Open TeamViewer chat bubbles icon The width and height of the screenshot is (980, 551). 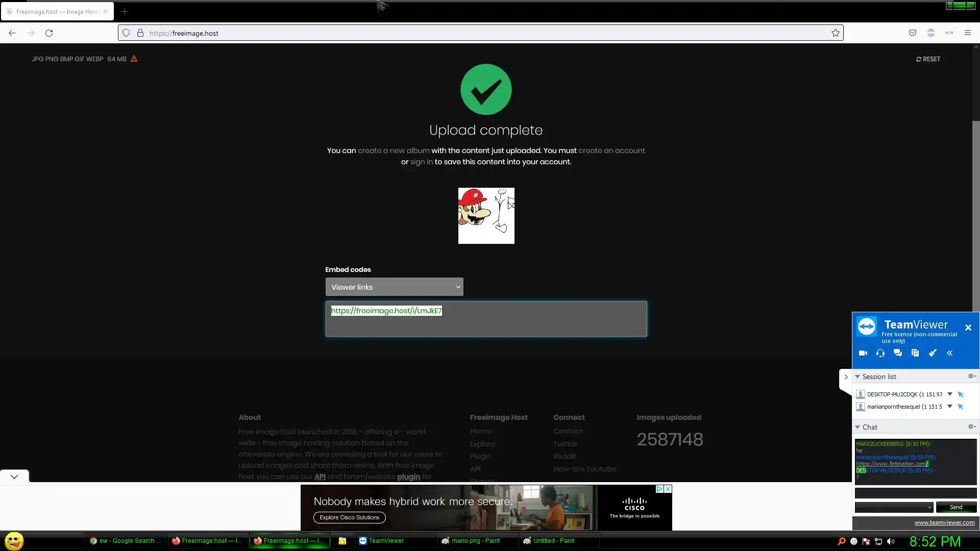coord(898,353)
